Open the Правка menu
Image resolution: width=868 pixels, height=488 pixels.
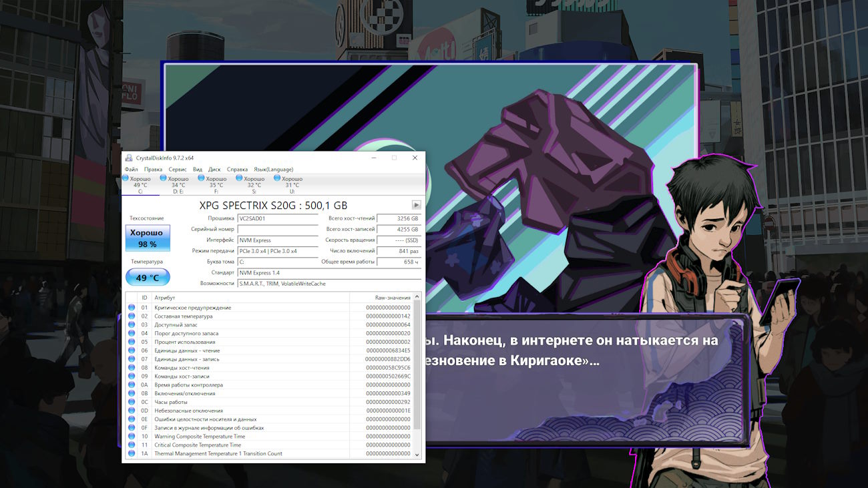[x=153, y=170]
